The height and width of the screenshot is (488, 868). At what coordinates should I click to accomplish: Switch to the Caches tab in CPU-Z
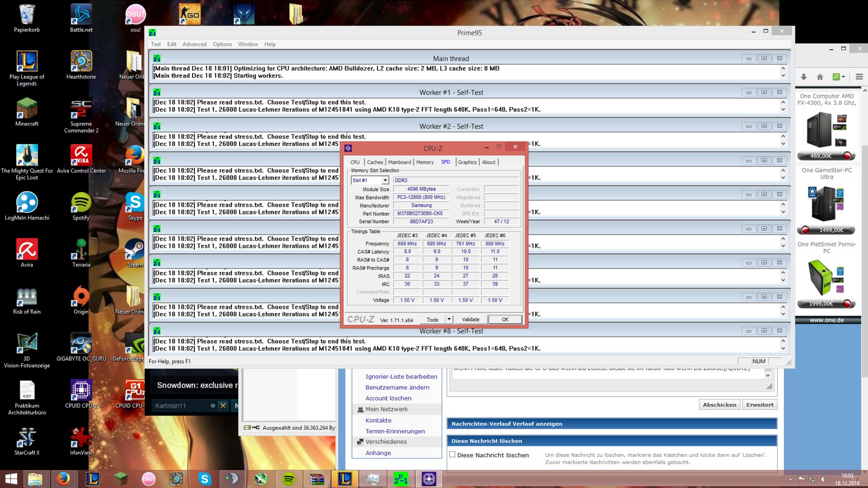tap(375, 162)
